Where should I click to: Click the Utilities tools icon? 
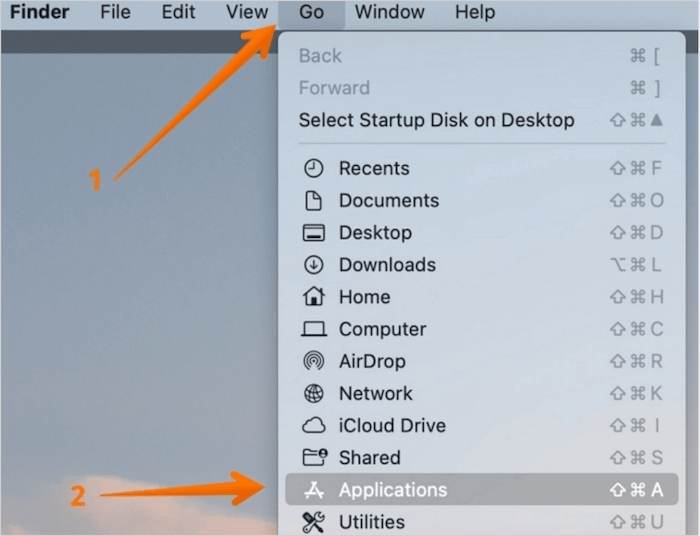pyautogui.click(x=314, y=521)
